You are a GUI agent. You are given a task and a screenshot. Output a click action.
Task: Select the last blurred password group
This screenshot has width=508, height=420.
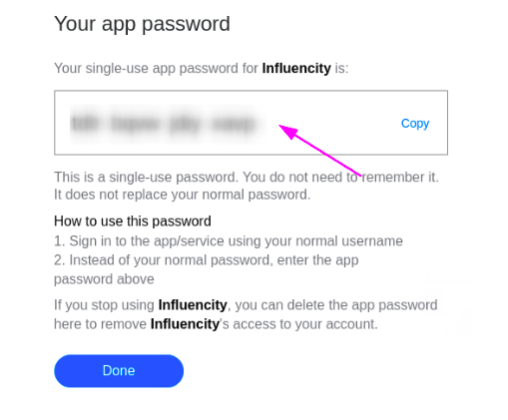point(234,124)
